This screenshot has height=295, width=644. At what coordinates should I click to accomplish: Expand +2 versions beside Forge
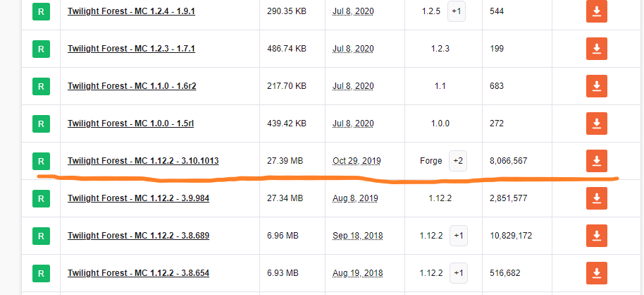click(x=458, y=161)
